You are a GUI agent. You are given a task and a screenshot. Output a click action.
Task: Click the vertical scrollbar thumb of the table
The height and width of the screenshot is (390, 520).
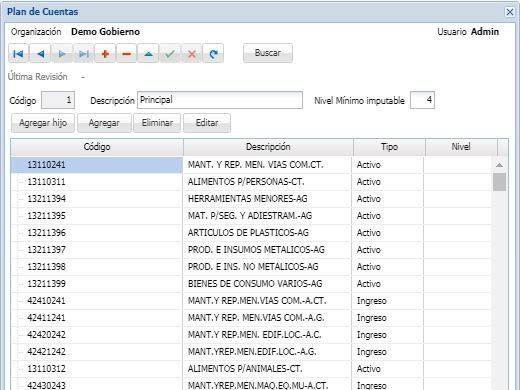pyautogui.click(x=499, y=182)
